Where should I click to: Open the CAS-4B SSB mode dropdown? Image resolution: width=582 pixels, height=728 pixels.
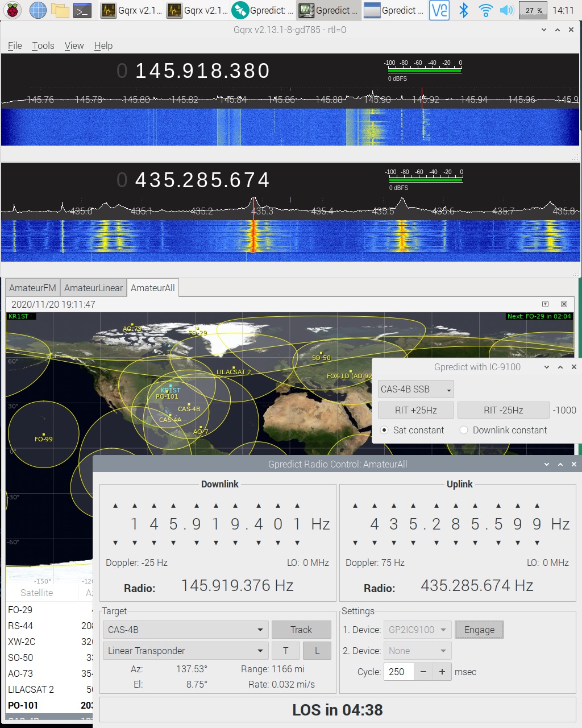[x=416, y=390]
